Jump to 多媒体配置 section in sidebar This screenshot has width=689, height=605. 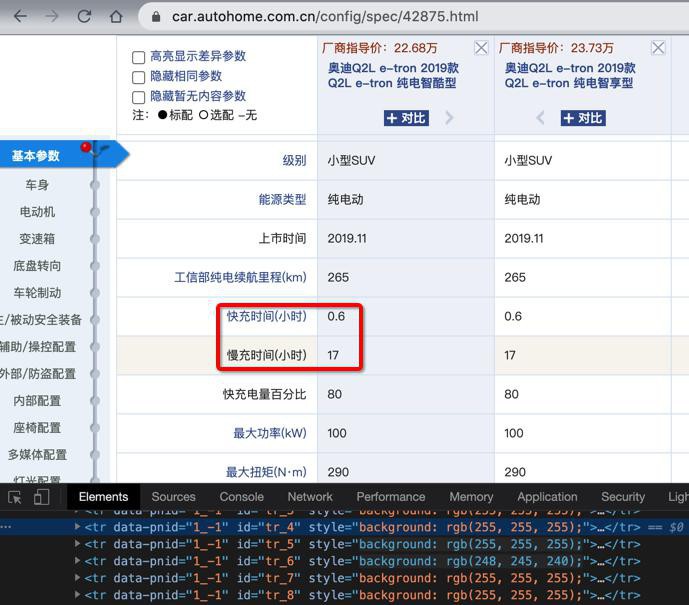[x=37, y=455]
